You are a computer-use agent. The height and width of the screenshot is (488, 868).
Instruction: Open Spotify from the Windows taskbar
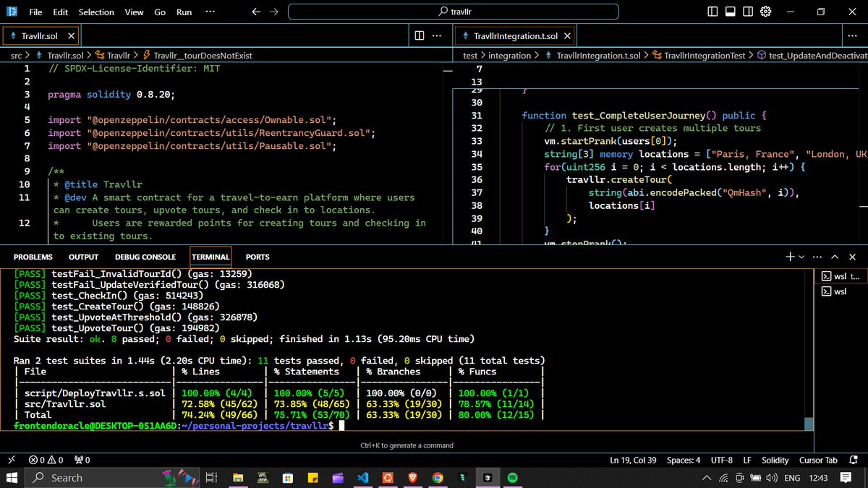513,478
